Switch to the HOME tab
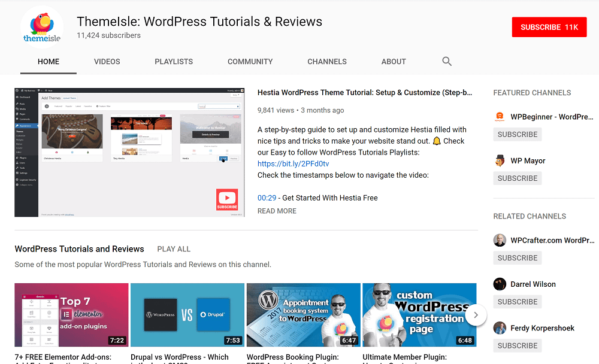The height and width of the screenshot is (364, 599). pos(49,62)
